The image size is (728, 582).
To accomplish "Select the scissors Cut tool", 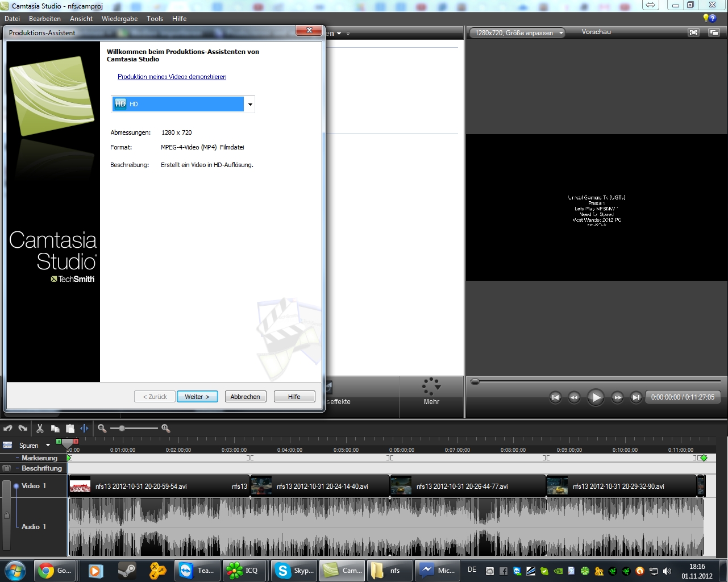I will pos(40,429).
